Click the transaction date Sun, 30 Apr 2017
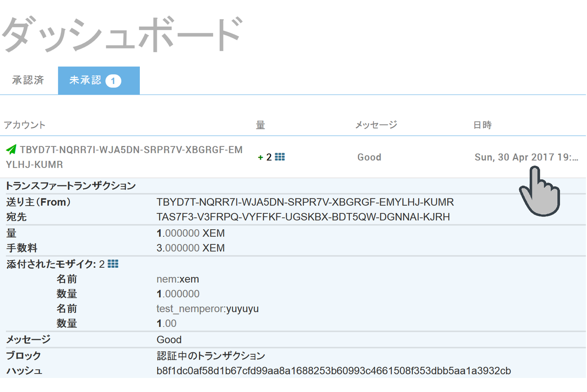This screenshot has width=587, height=392. (x=526, y=157)
